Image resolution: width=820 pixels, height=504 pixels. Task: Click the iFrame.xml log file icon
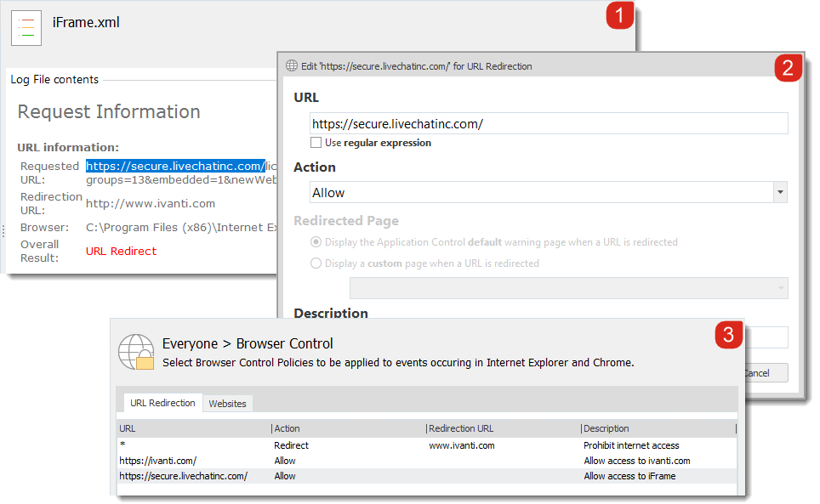click(x=26, y=29)
